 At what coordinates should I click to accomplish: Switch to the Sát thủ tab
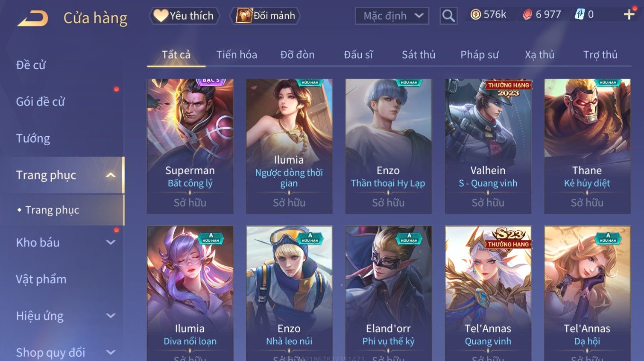419,55
